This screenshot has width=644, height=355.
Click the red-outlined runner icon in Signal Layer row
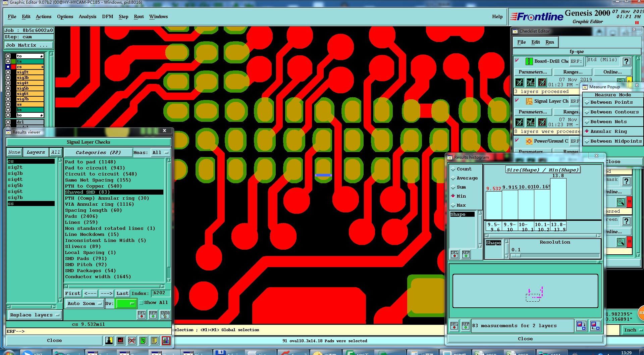point(542,122)
